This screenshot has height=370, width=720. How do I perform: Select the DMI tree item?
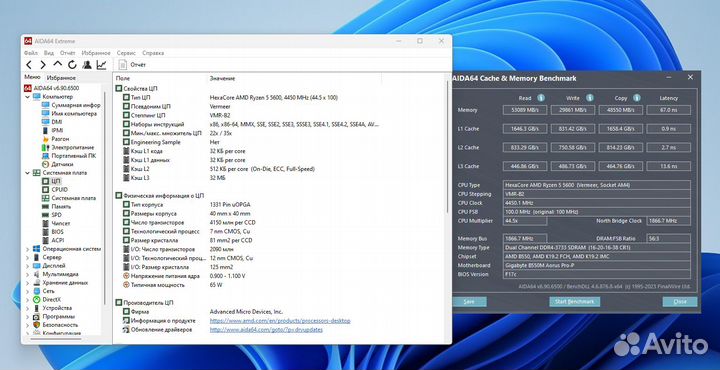pos(52,122)
